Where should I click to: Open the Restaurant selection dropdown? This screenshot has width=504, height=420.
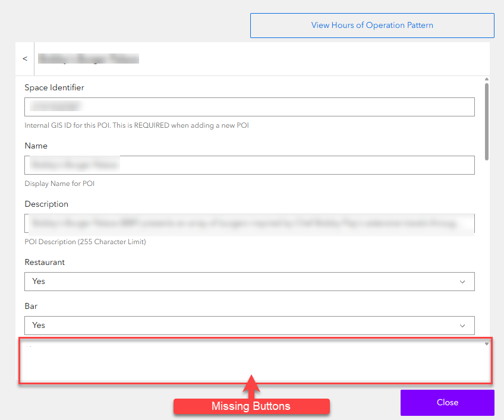(250, 281)
